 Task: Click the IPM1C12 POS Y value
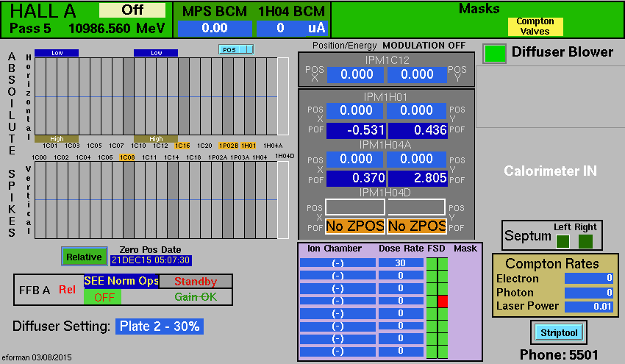pyautogui.click(x=417, y=74)
